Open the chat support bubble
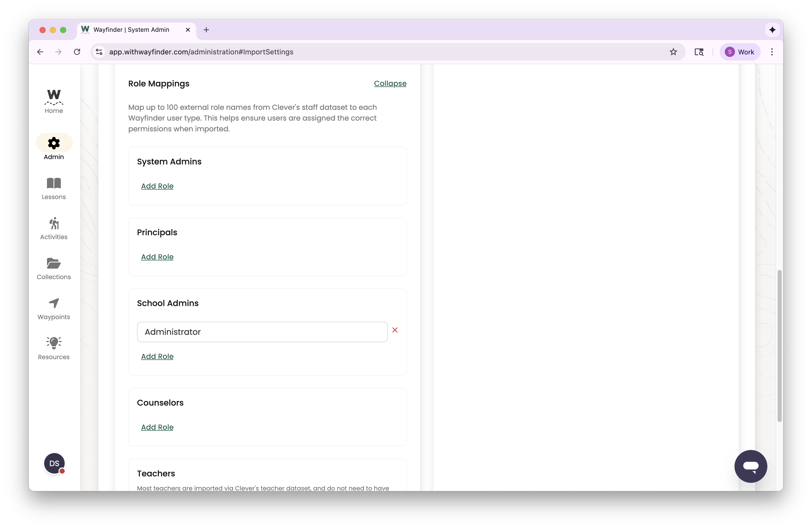Image resolution: width=812 pixels, height=529 pixels. [751, 466]
